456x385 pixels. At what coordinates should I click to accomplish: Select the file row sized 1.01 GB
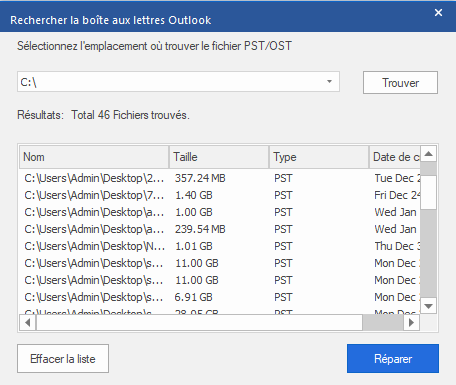coord(220,246)
